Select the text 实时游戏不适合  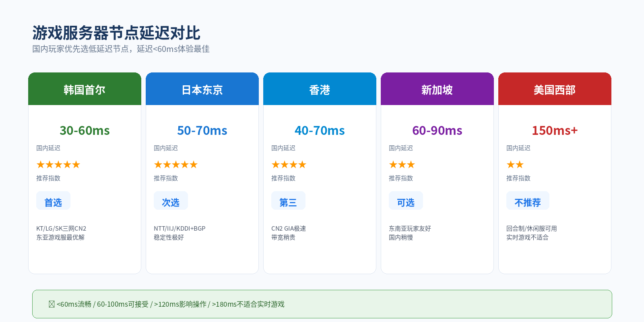527,237
